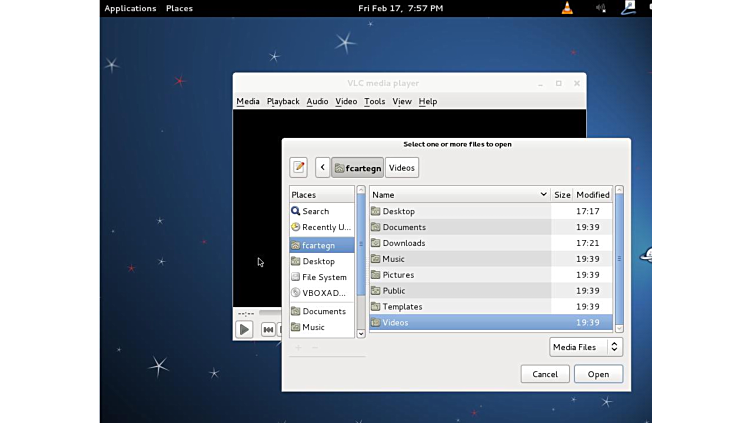Click the Name column header sort arrow
752x423 pixels.
coord(544,195)
